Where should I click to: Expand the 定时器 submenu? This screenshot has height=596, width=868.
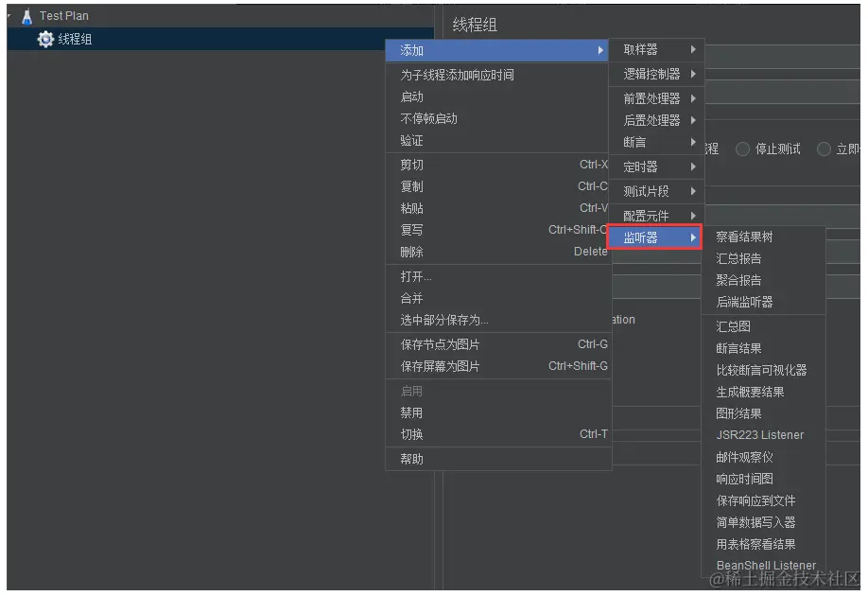(x=656, y=167)
